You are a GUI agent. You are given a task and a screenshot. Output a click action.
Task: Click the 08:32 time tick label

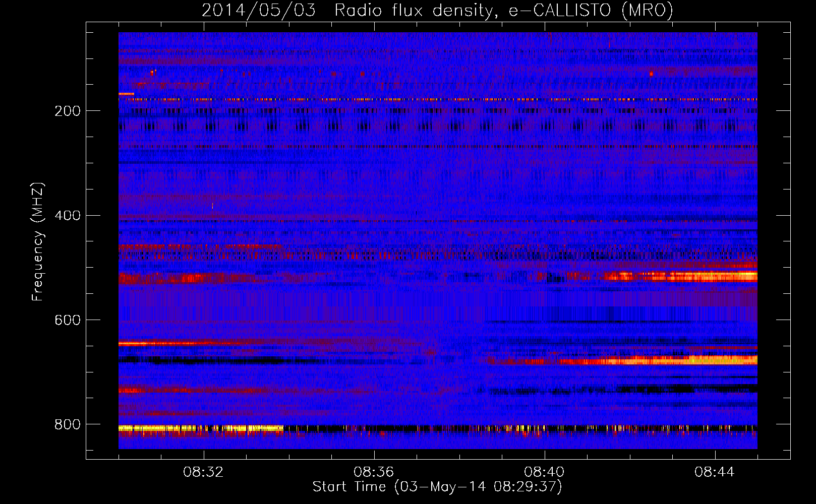pos(203,472)
